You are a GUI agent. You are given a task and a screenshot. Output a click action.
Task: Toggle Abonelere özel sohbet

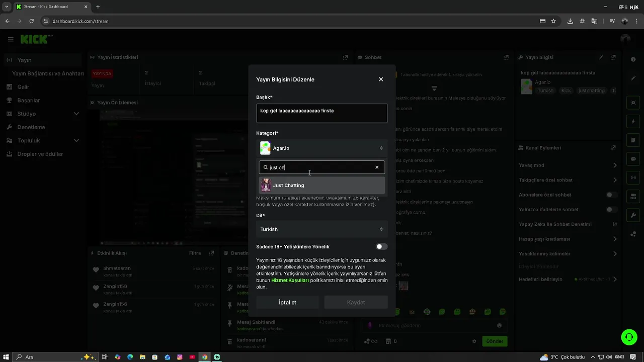(x=611, y=195)
